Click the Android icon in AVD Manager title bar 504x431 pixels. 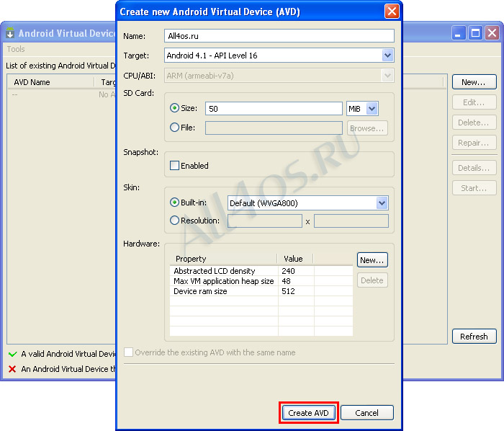coord(10,33)
